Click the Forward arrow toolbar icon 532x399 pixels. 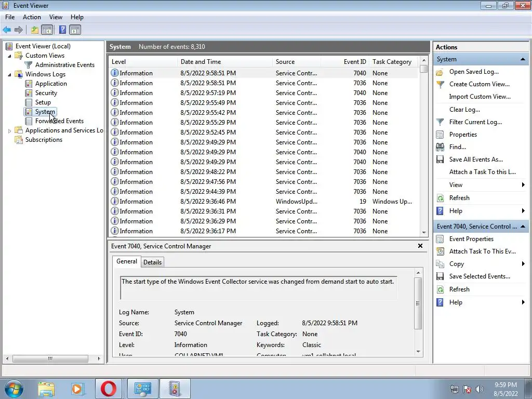[x=19, y=30]
